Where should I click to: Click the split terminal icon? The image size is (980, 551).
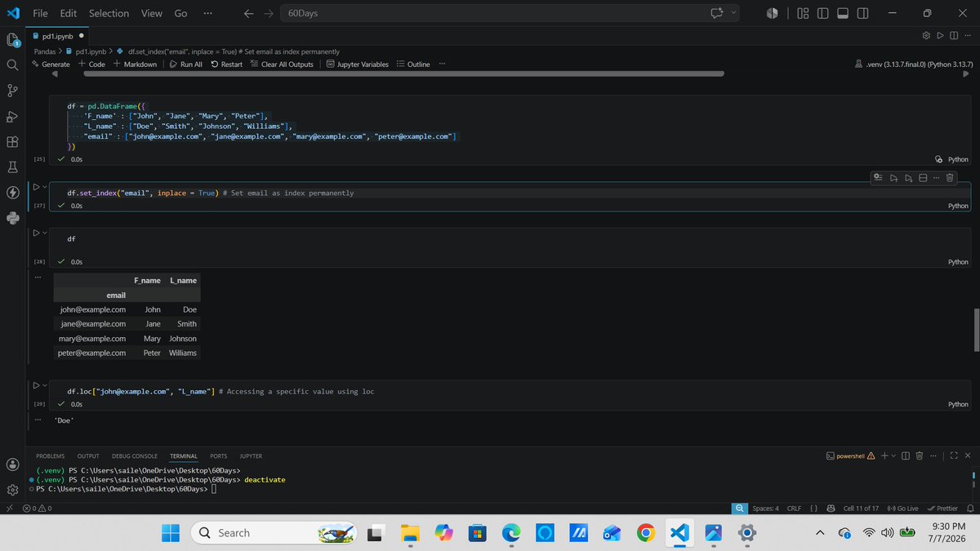tap(906, 455)
